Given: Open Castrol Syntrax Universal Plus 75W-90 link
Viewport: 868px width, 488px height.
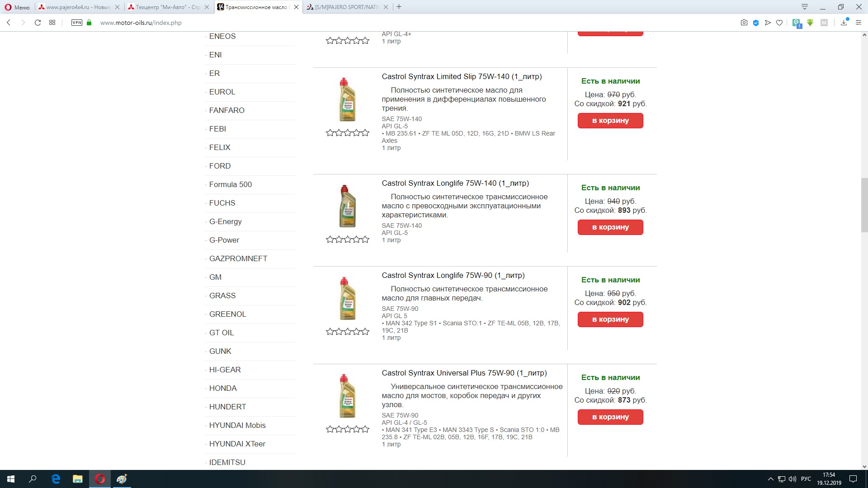Looking at the screenshot, I should coord(464,373).
